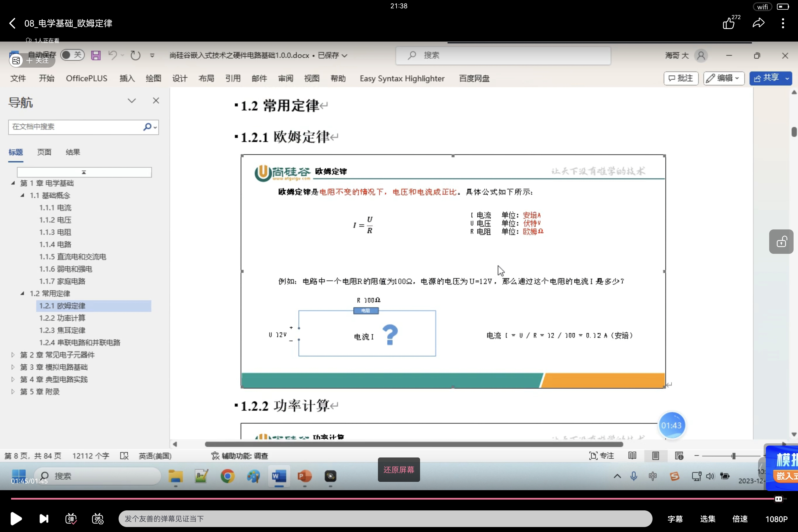The width and height of the screenshot is (798, 532).
Task: Expand 第 2 章 常见电子元器件
Action: [13, 355]
